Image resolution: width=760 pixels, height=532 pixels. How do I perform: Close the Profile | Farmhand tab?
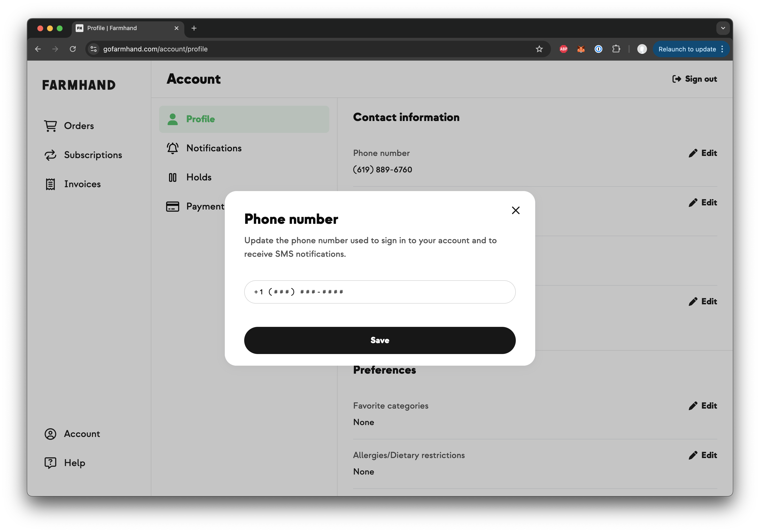[x=177, y=28]
